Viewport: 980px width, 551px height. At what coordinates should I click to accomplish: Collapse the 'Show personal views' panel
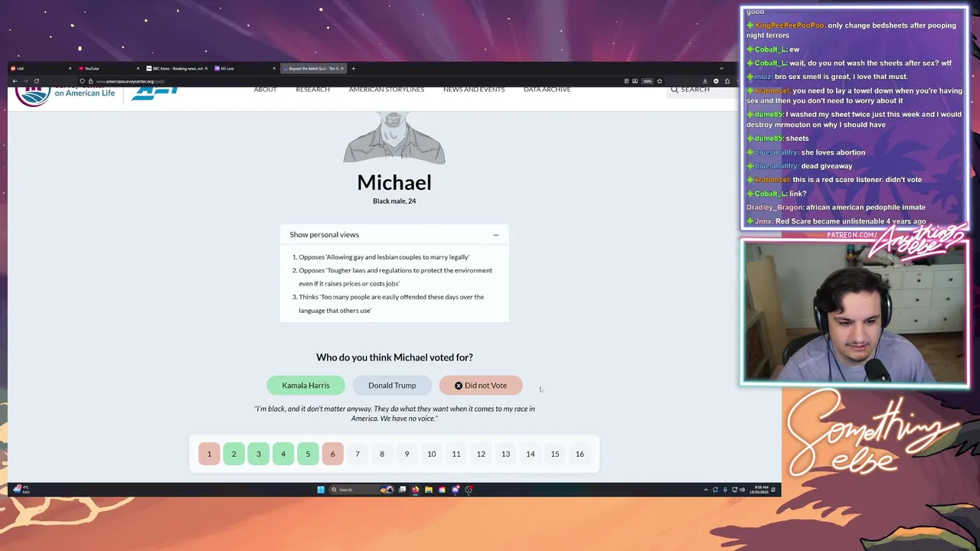tap(495, 235)
